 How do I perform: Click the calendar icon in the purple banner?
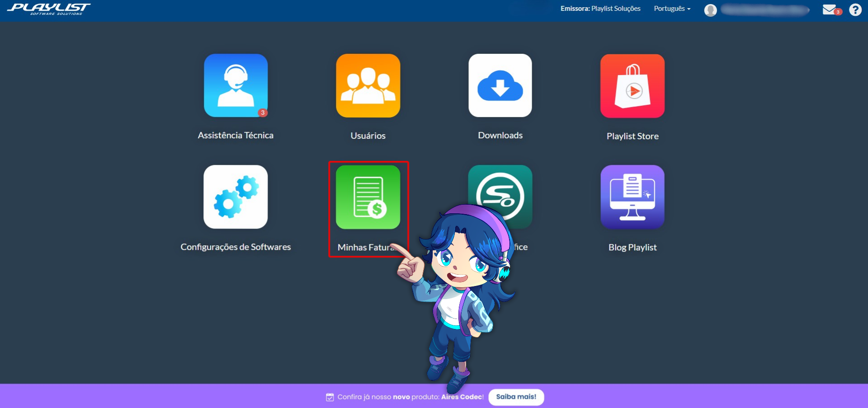(x=330, y=397)
